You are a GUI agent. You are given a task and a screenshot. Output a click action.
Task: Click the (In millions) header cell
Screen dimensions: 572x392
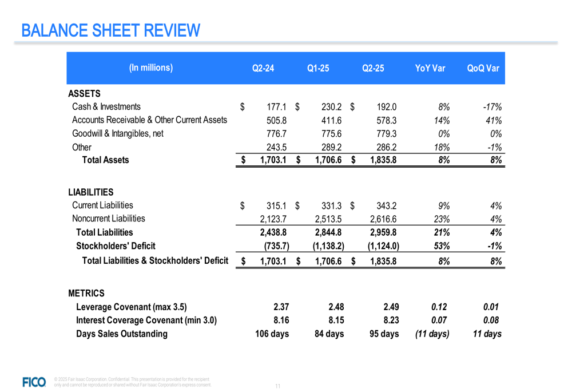point(151,68)
